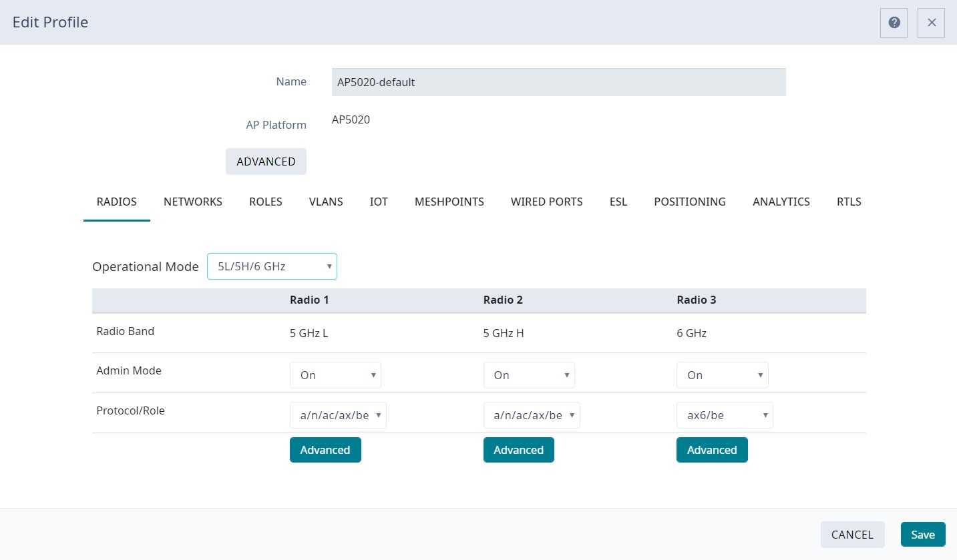Open the Admin Mode dropdown for Radio 1
The image size is (957, 560).
(x=335, y=374)
